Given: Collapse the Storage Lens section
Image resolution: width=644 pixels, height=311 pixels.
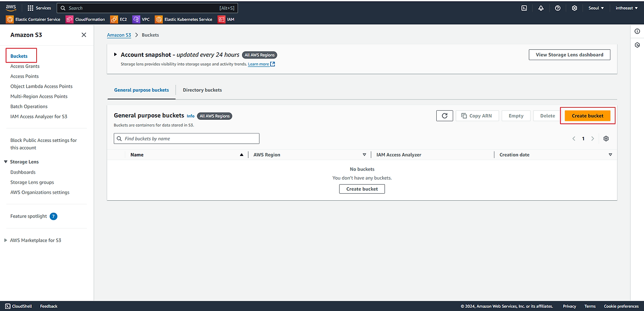Looking at the screenshot, I should (6, 162).
